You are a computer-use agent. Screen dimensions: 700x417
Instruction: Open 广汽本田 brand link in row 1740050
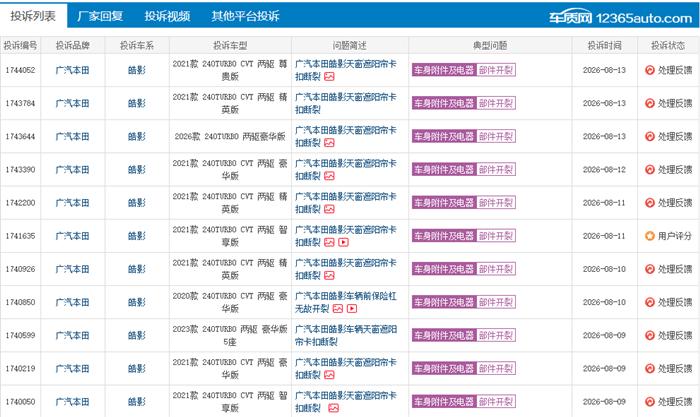72,401
